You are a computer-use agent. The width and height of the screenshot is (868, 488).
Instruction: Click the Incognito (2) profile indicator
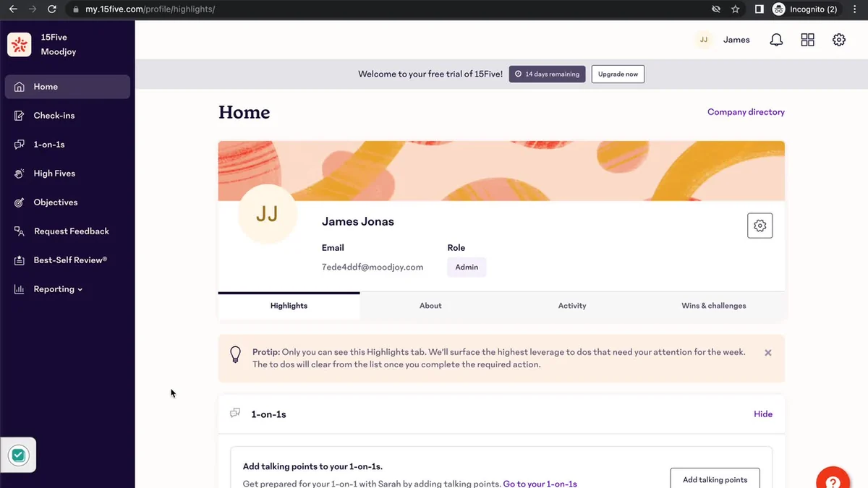tap(805, 9)
